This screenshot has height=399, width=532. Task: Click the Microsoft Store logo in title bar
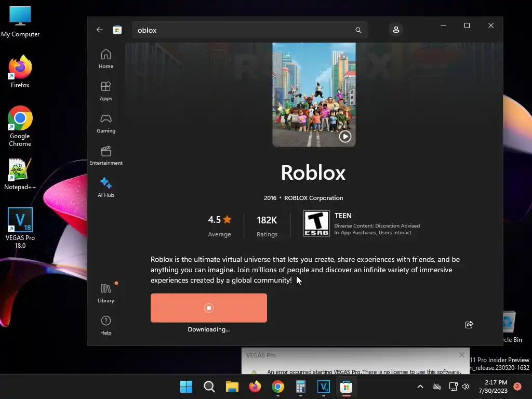(117, 30)
